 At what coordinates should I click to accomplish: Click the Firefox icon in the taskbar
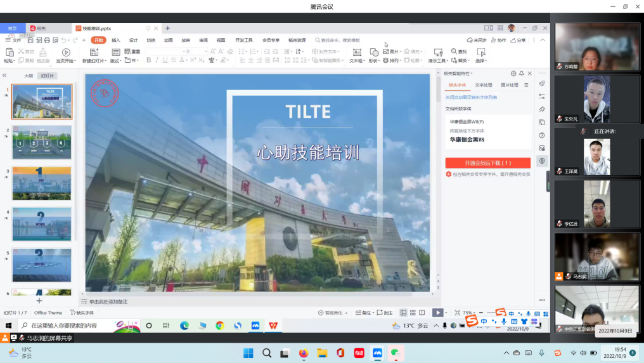303,353
